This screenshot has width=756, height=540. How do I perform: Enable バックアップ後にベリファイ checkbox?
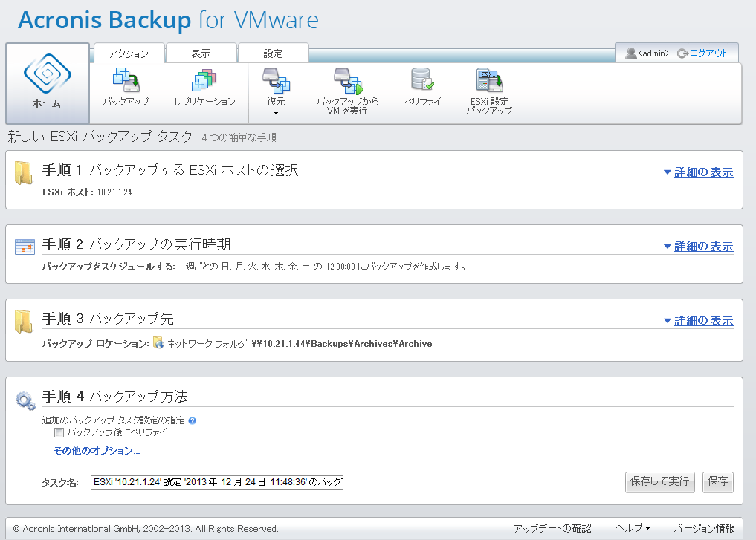coord(59,432)
